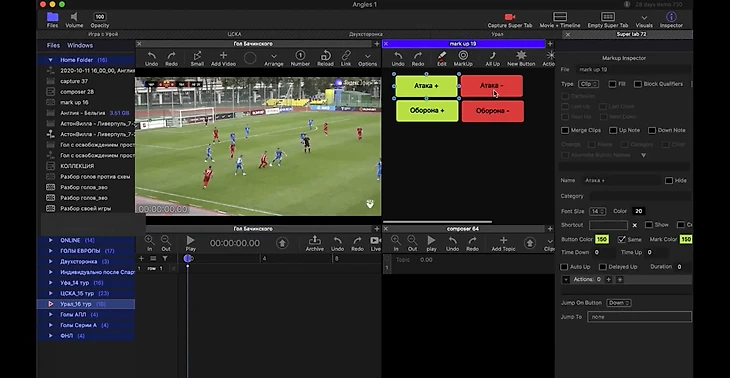Switch to the Урал tab
The image size is (730, 378).
click(497, 34)
